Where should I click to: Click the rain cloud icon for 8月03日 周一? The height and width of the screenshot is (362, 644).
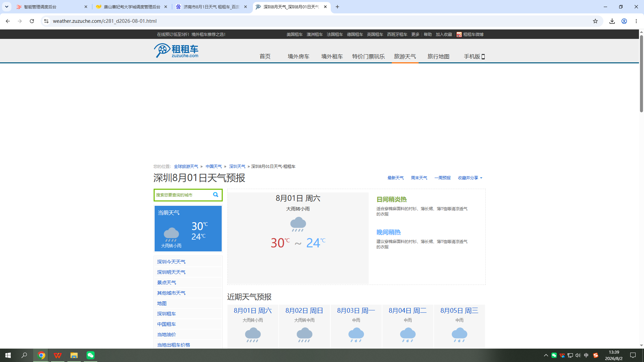coord(356,335)
